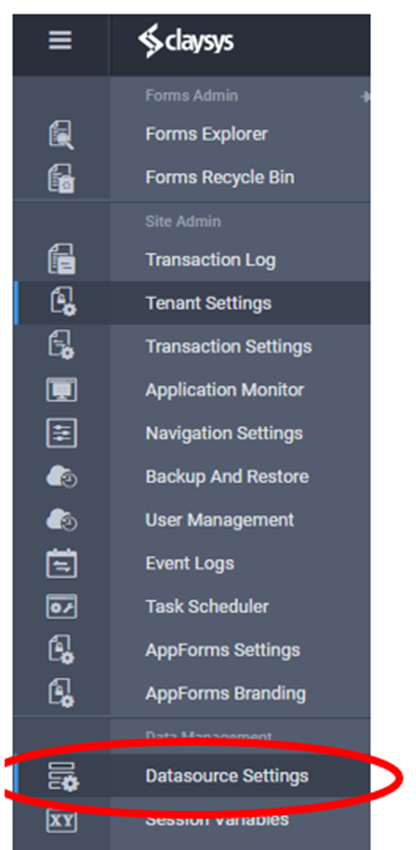Select Tenant Settings in the sidebar
The height and width of the screenshot is (850, 416).
pyautogui.click(x=208, y=303)
